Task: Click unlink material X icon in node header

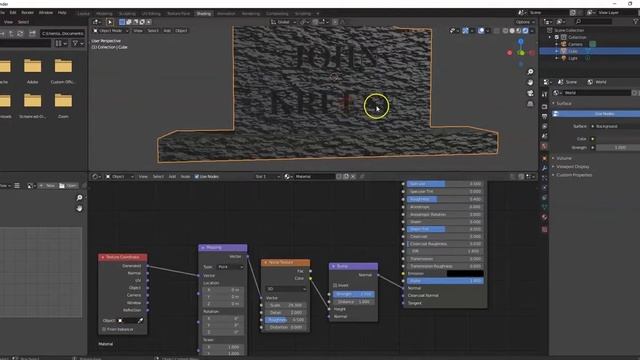Action: [353, 177]
